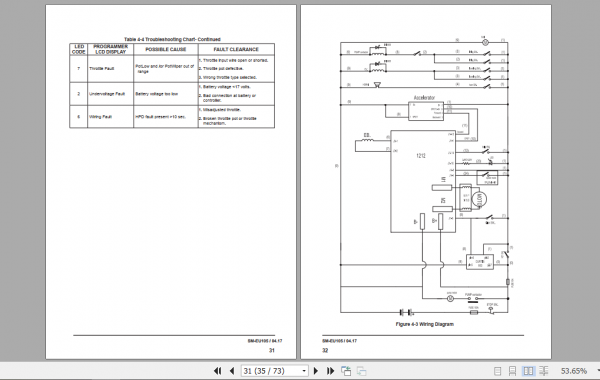Go to the previous page
This screenshot has width=600, height=380.
(232, 371)
